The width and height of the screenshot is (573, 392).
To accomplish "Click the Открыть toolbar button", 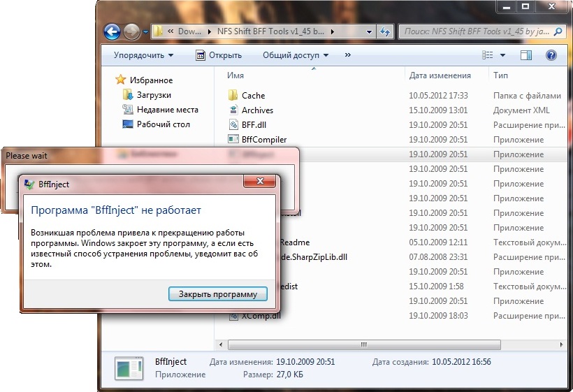I will click(219, 55).
